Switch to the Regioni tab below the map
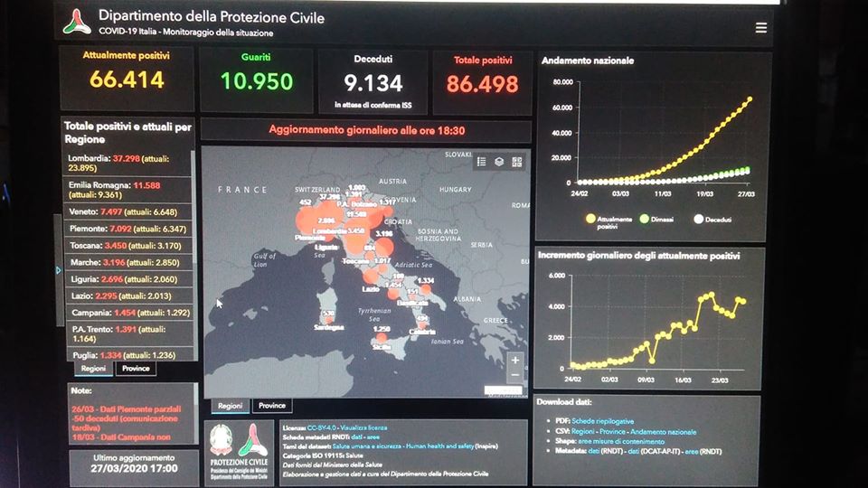Screen dimensions: 868x488 pos(230,406)
